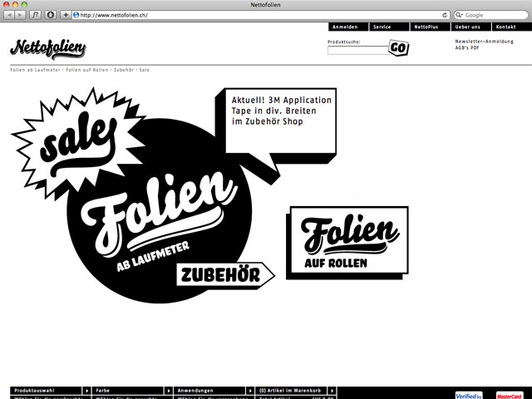The image size is (532, 399).
Task: Zoom the window with green button
Action: [x=24, y=4]
